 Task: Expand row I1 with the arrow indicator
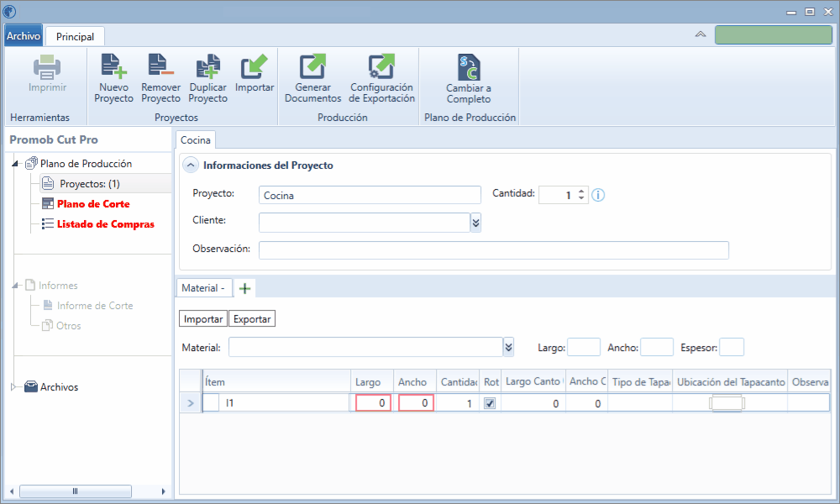pos(190,402)
